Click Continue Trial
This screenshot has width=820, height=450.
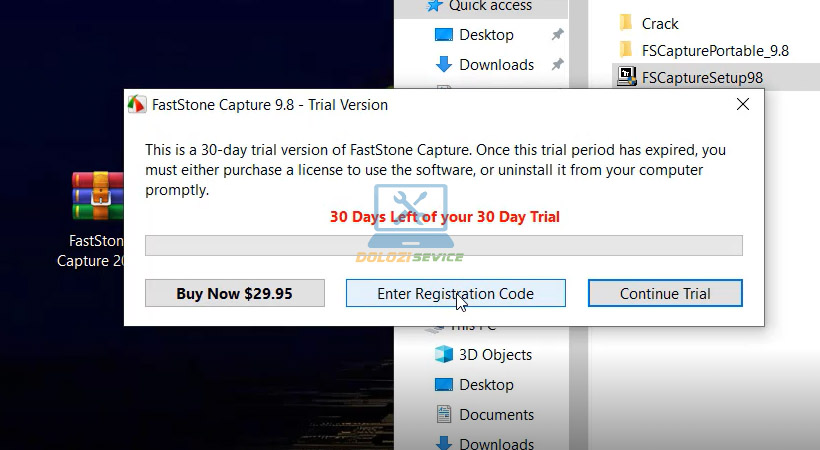click(665, 293)
